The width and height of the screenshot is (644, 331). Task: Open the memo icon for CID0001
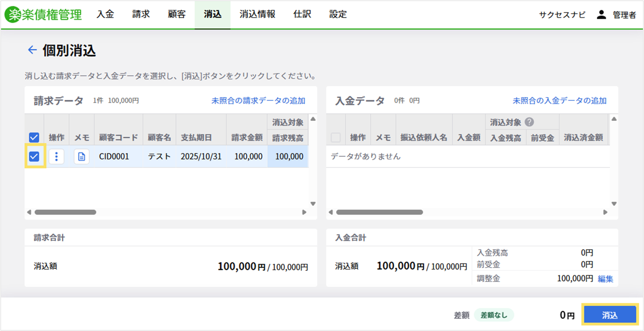(82, 157)
